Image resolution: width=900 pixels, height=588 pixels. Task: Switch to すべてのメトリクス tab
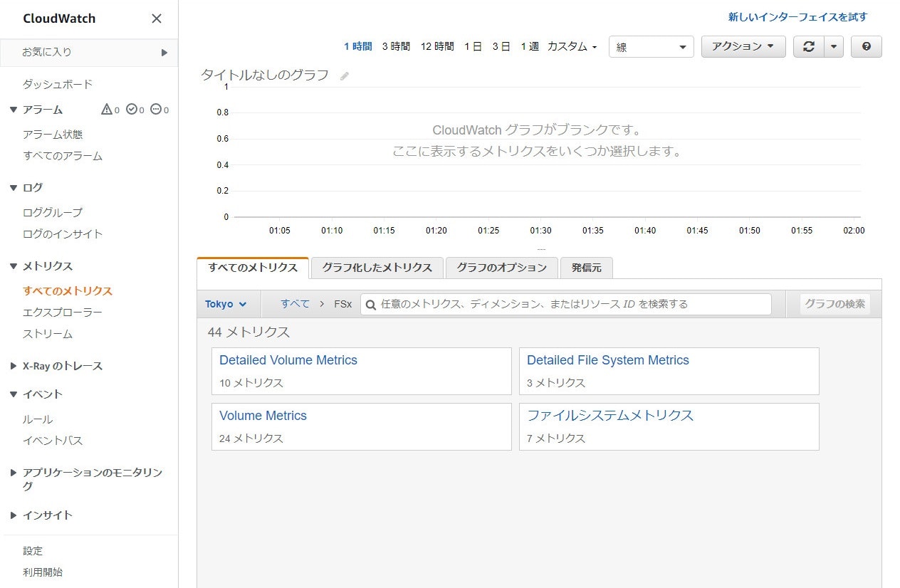253,268
